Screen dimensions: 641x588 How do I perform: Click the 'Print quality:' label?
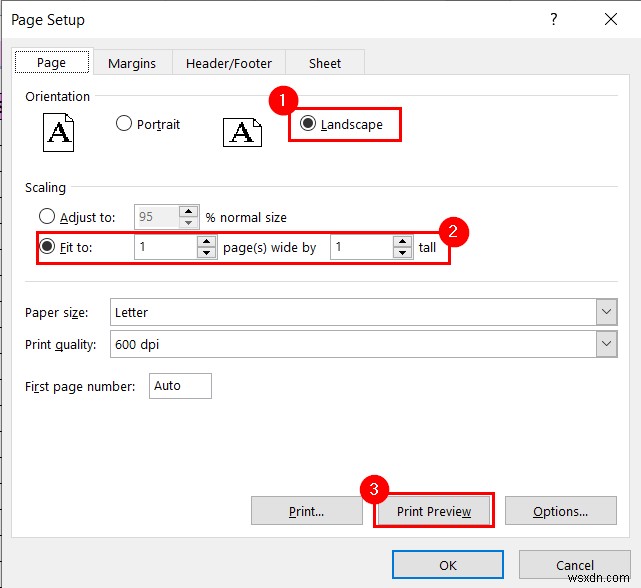[61, 345]
